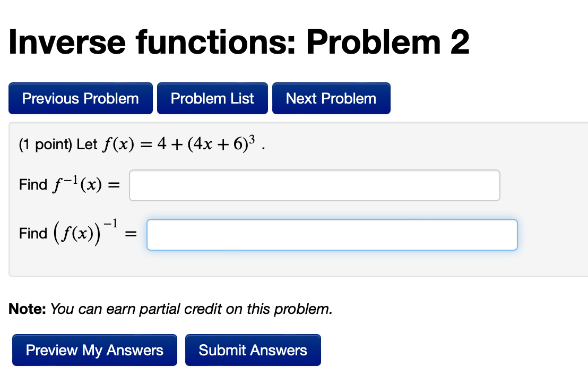Submit your answers

point(253,350)
